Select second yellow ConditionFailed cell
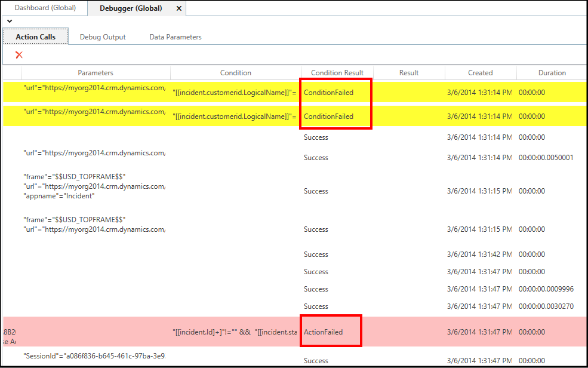588x368 pixels. tap(328, 116)
